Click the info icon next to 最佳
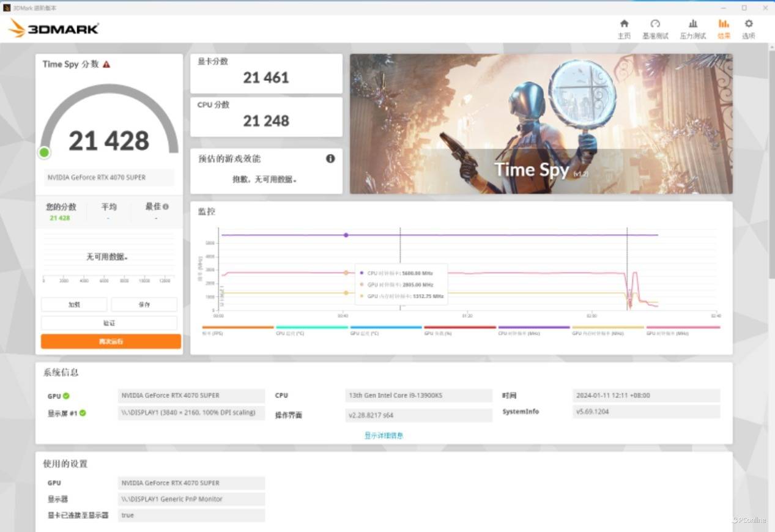 coord(166,207)
